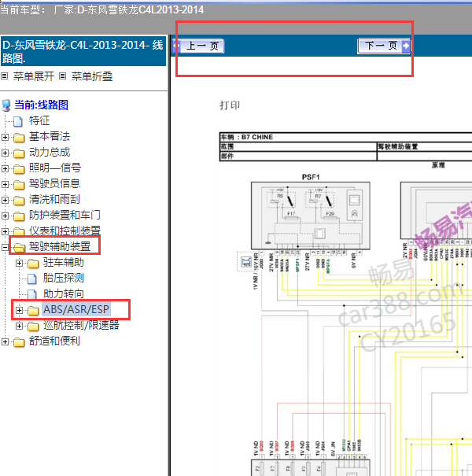Click the folder icon of 清洗和雨刮
Screen dimensions: 472x476
pyautogui.click(x=19, y=201)
